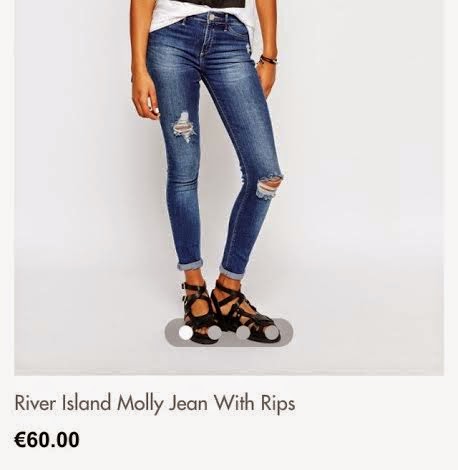Click the gray carousel indicator pill

(229, 332)
